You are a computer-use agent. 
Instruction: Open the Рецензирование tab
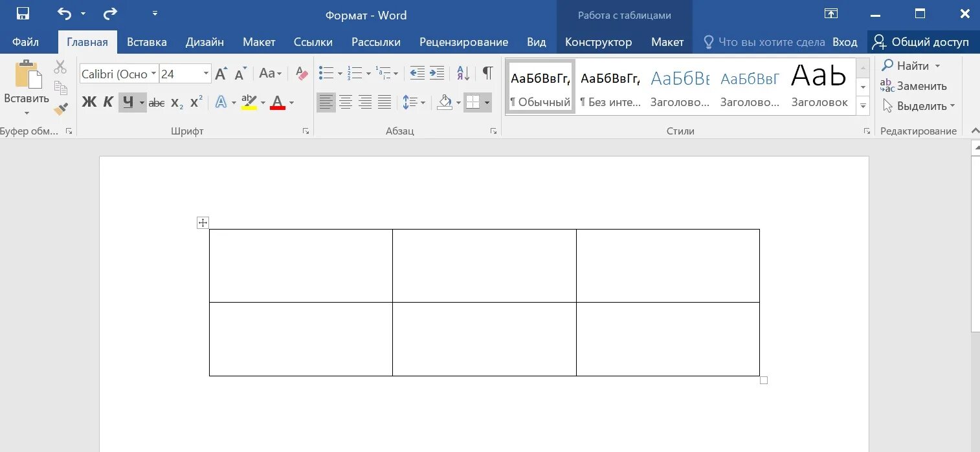pyautogui.click(x=464, y=42)
